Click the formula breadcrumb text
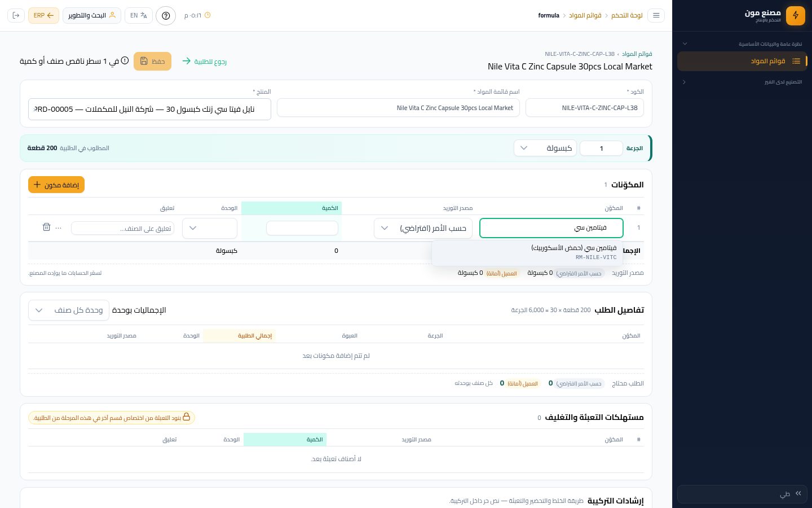The image size is (812, 508). (549, 15)
